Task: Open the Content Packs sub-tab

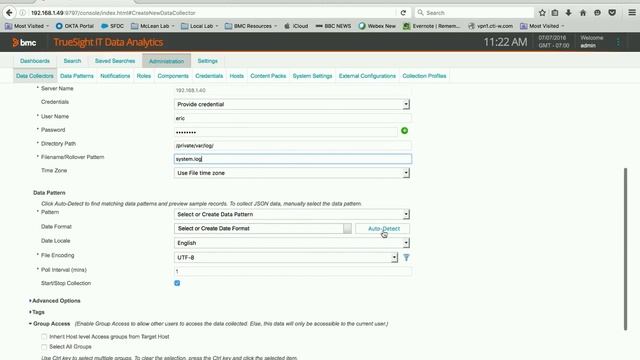Action: [x=268, y=76]
